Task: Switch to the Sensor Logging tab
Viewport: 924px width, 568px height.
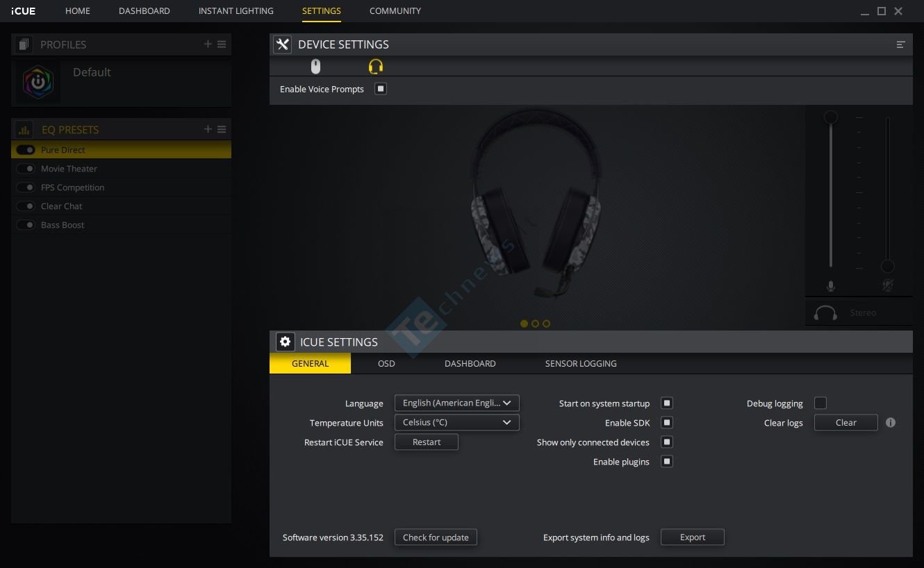Action: [581, 364]
